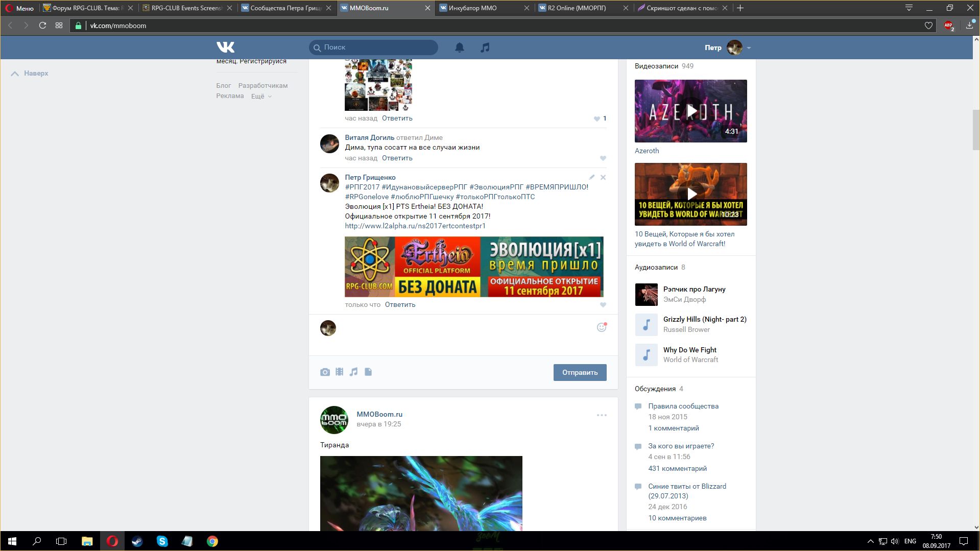Viewport: 980px width, 551px height.
Task: Like Виталя Догиль's comment heart
Action: click(603, 158)
